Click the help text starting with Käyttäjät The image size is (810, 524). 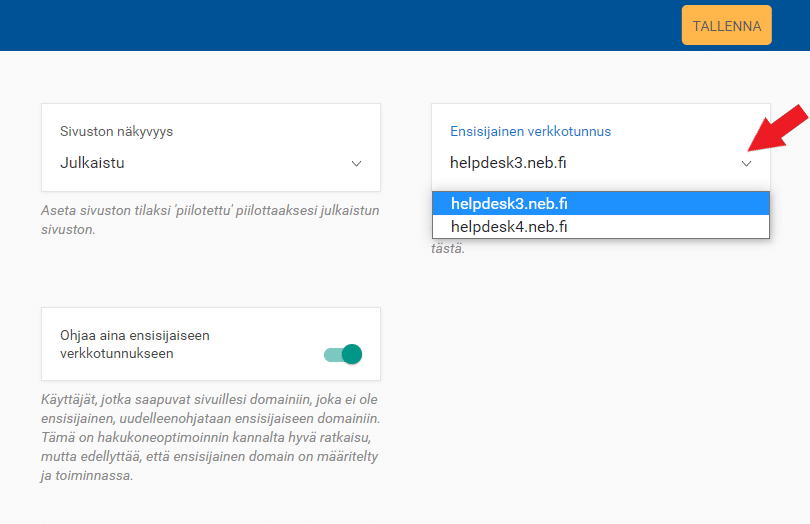point(210,438)
